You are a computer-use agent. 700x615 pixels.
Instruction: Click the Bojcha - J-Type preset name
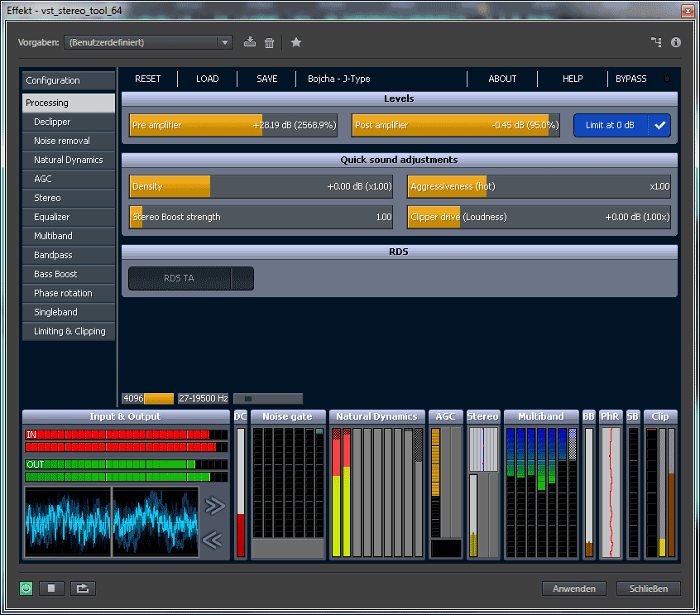tap(339, 79)
